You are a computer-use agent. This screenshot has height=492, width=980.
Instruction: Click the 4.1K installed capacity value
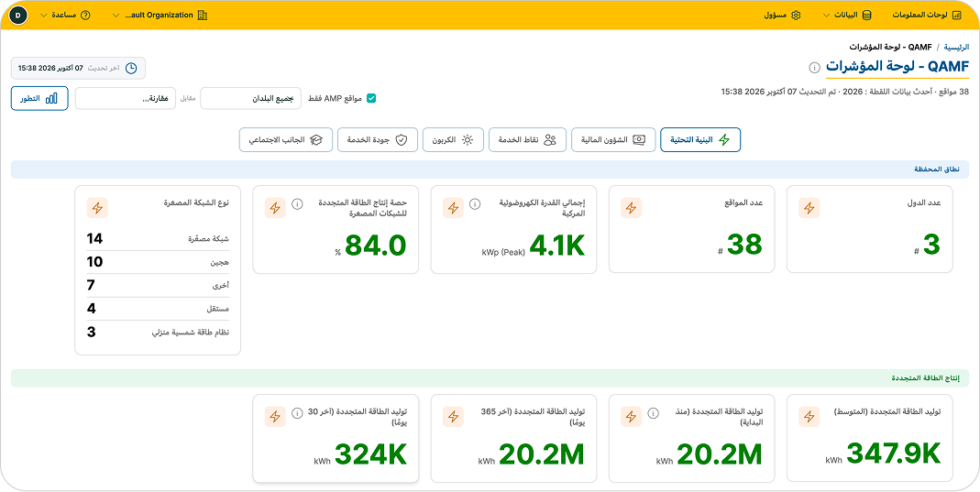point(556,246)
